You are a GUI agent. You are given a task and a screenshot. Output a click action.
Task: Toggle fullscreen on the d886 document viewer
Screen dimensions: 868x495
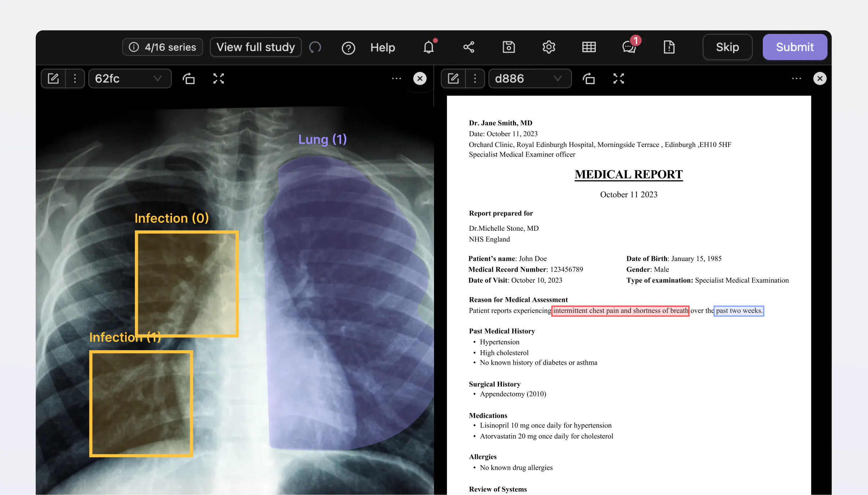tap(618, 78)
